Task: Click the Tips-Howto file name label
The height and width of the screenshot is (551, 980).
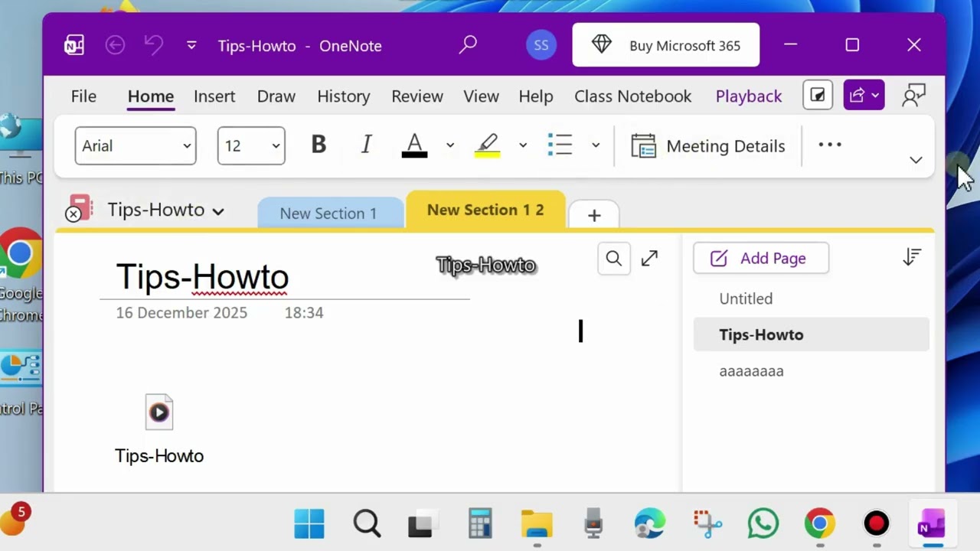Action: click(159, 455)
